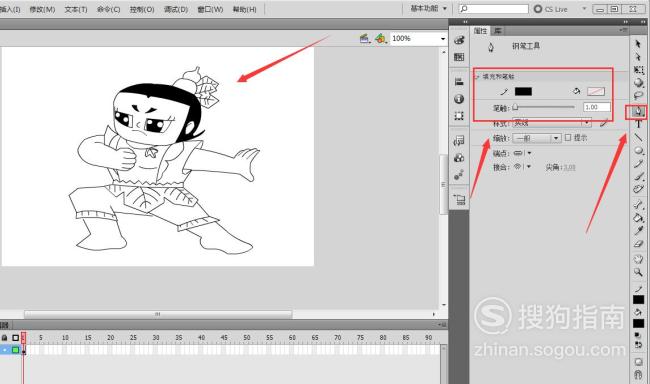The width and height of the screenshot is (650, 384).
Task: Open the 命令(C) menu
Action: [109, 9]
